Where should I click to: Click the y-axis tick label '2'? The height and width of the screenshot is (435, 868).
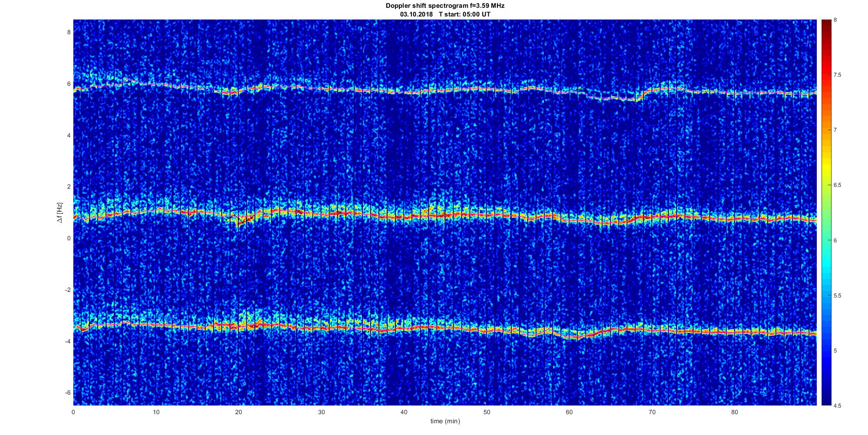coord(69,186)
